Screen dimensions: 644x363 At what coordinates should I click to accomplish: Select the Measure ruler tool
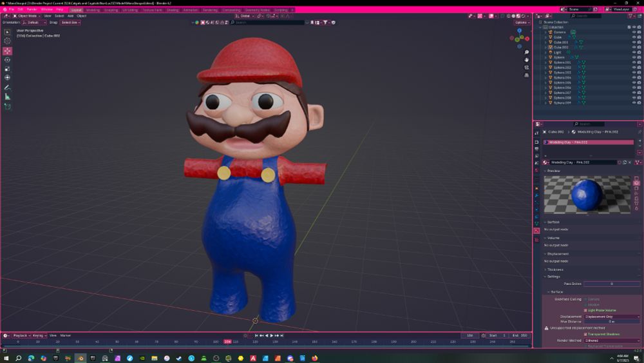[x=7, y=97]
